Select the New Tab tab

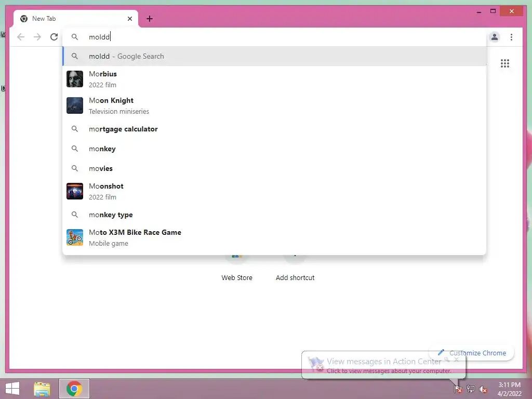point(76,19)
